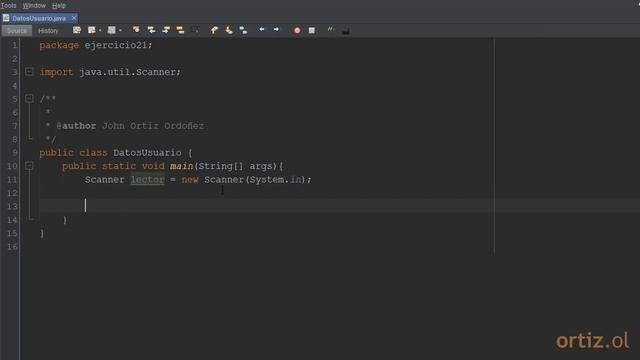Click 'class' keyword on line 9

click(x=93, y=153)
